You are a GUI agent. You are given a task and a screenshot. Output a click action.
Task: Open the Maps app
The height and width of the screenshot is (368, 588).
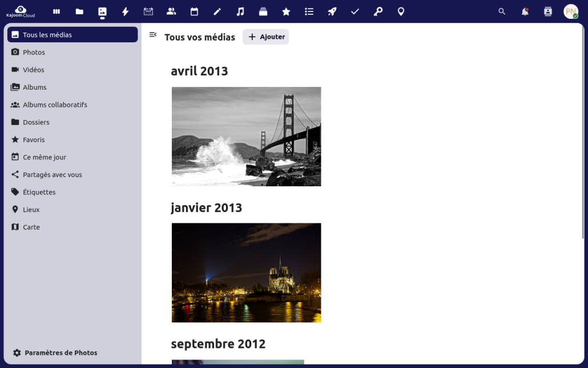pyautogui.click(x=401, y=11)
